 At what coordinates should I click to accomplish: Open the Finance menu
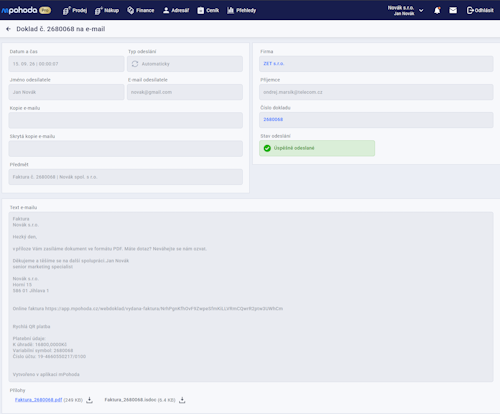(x=140, y=10)
